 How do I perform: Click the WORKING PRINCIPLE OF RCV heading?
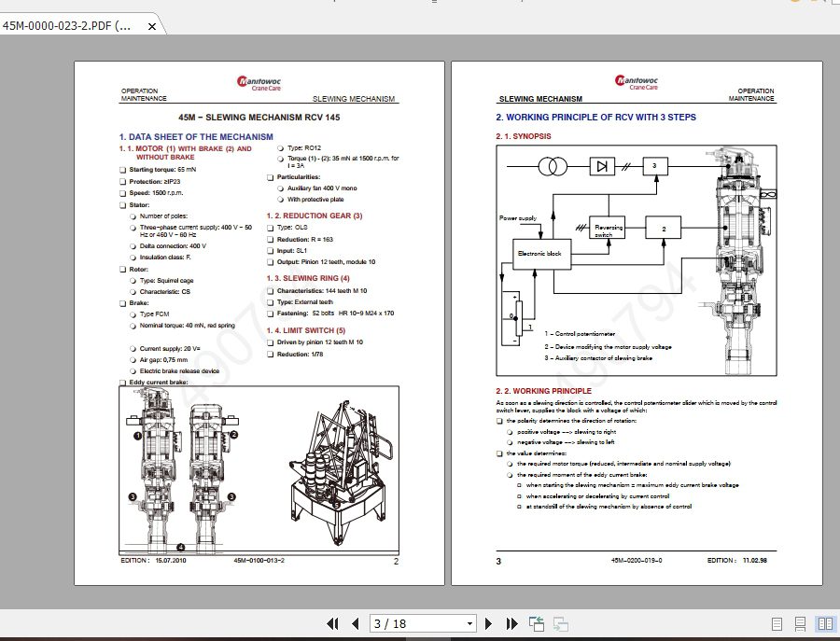click(x=595, y=118)
